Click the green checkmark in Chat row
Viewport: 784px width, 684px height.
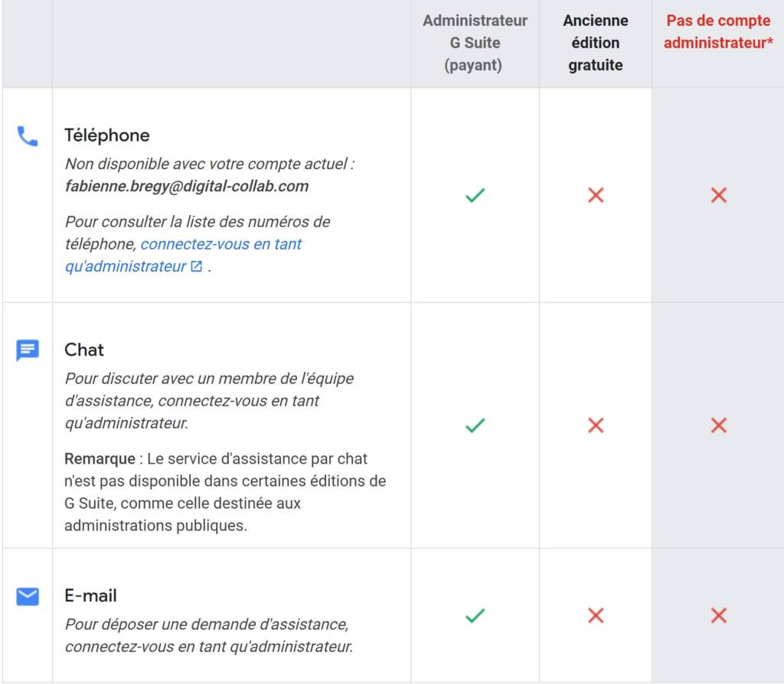pyautogui.click(x=475, y=425)
